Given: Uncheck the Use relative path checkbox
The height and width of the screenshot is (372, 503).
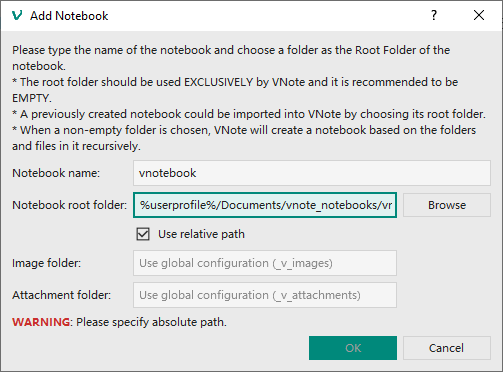Looking at the screenshot, I should pyautogui.click(x=143, y=234).
